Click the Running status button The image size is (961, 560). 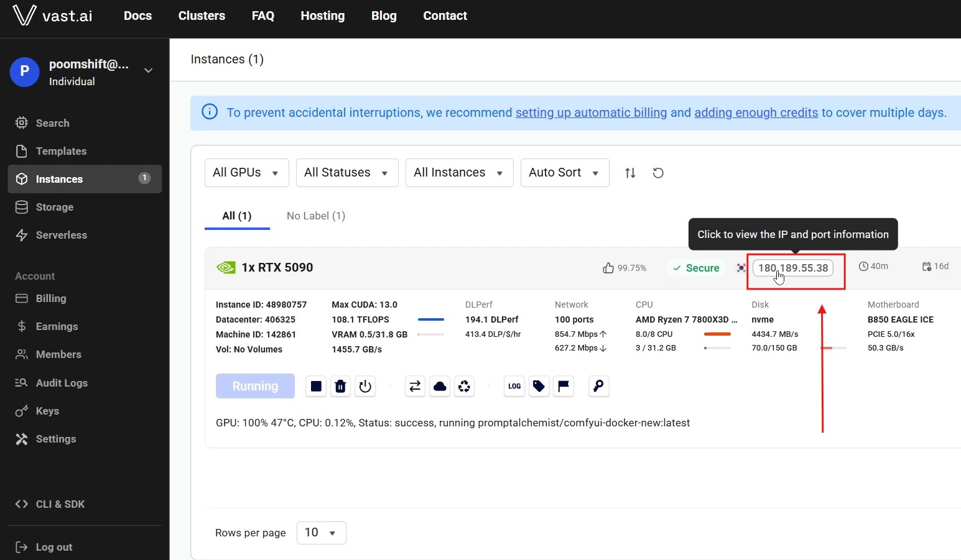pyautogui.click(x=255, y=386)
